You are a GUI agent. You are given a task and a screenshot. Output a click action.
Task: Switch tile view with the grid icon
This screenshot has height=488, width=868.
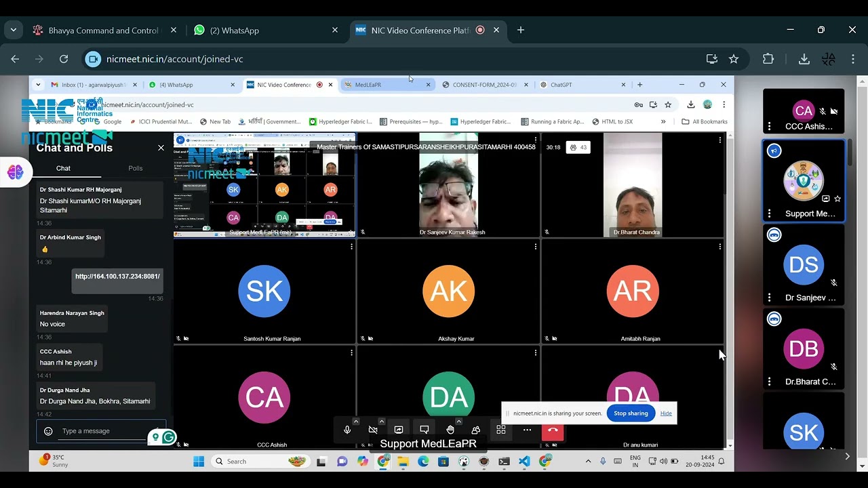pyautogui.click(x=501, y=430)
